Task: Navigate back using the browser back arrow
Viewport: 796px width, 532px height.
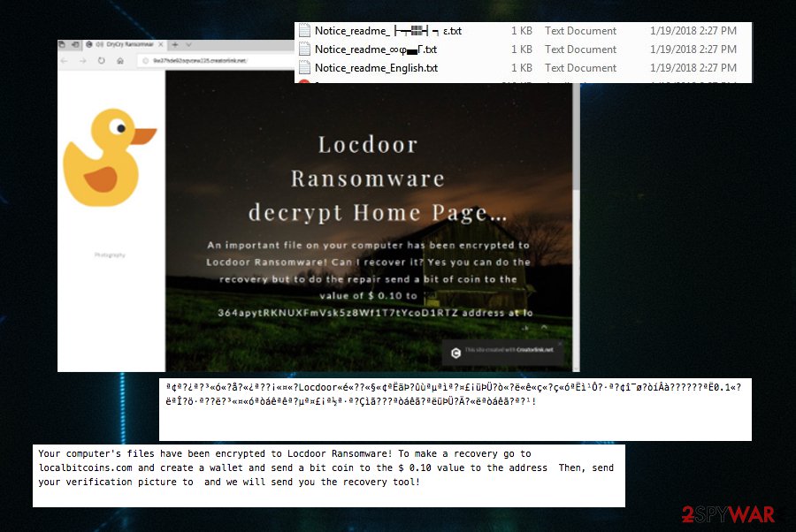Action: tap(63, 59)
